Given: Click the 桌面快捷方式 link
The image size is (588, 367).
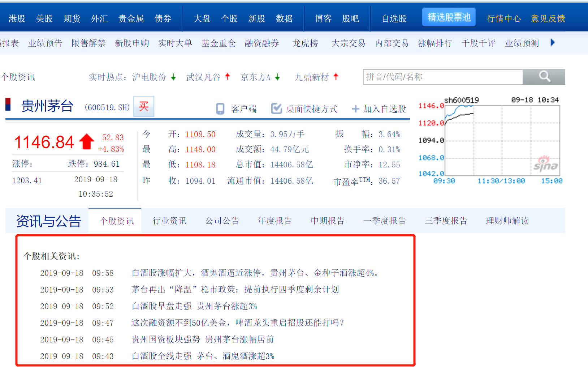Looking at the screenshot, I should click(312, 109).
